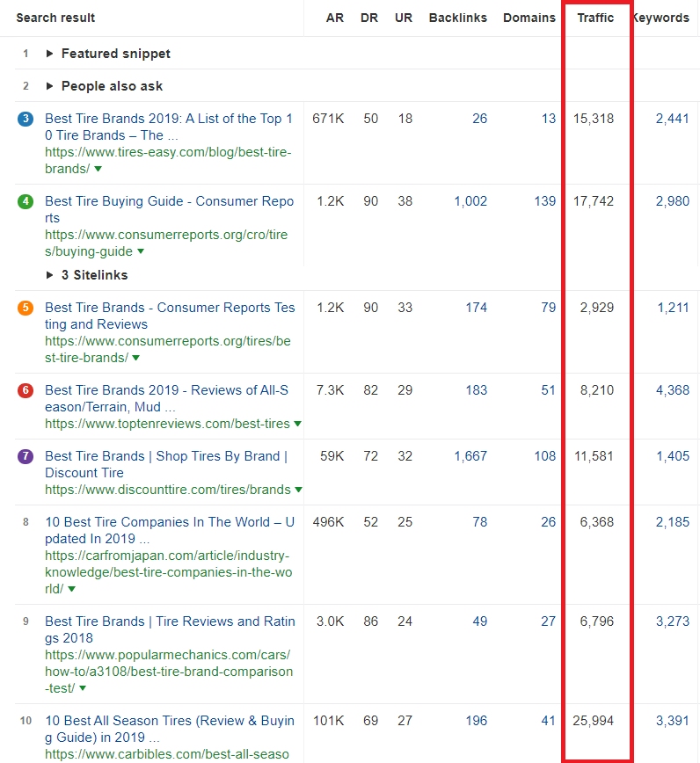Screen dimensions: 700x763
Task: Select the blue position 3 rank badge
Action: [25, 119]
